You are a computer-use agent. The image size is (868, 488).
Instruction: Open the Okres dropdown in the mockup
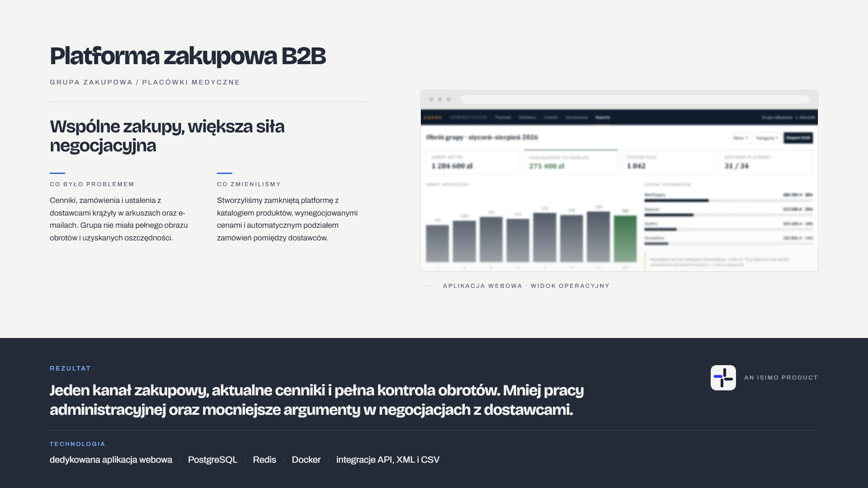pyautogui.click(x=741, y=138)
